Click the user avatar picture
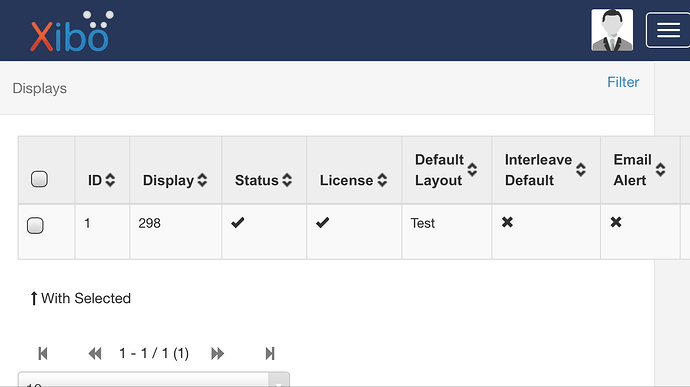690x387 pixels. pyautogui.click(x=612, y=30)
